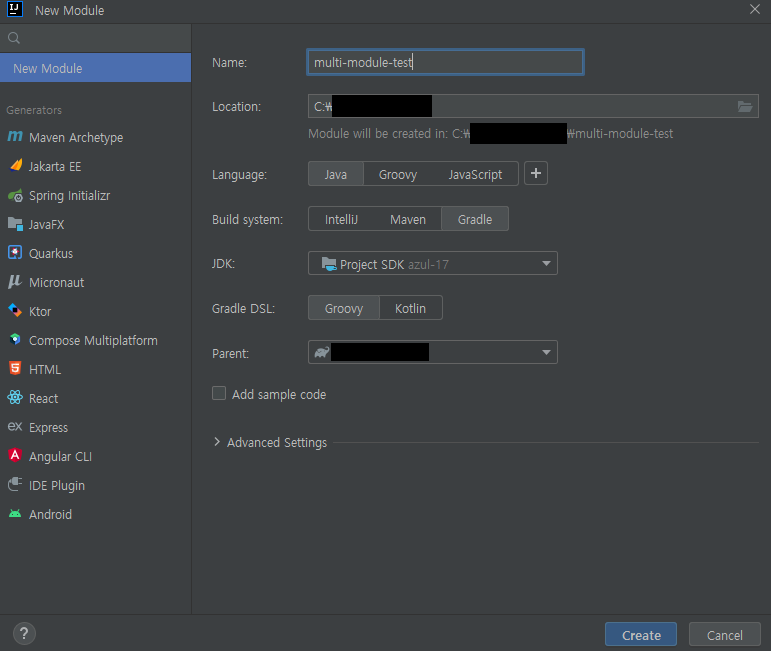The width and height of the screenshot is (771, 651).
Task: Enable the Add sample code checkbox
Action: tap(219, 393)
